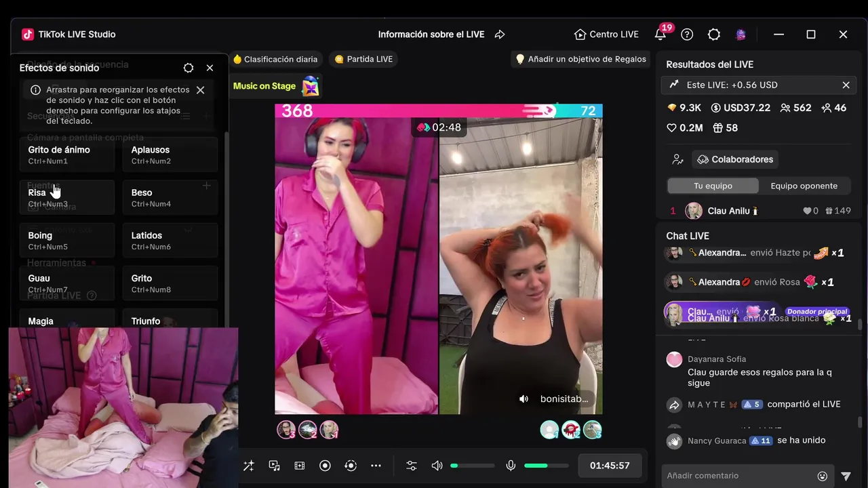Adjust the microphone level slider
This screenshot has width=868, height=488.
click(547, 466)
